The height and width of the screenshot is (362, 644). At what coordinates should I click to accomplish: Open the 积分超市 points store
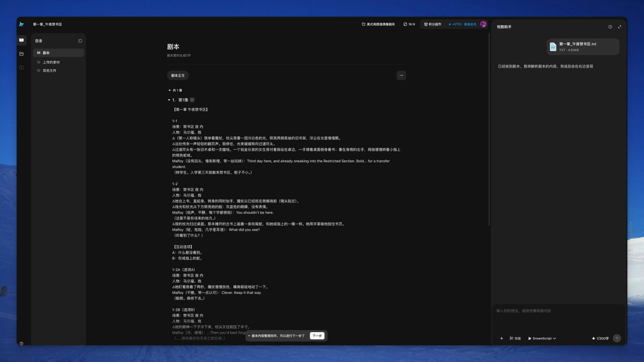432,24
